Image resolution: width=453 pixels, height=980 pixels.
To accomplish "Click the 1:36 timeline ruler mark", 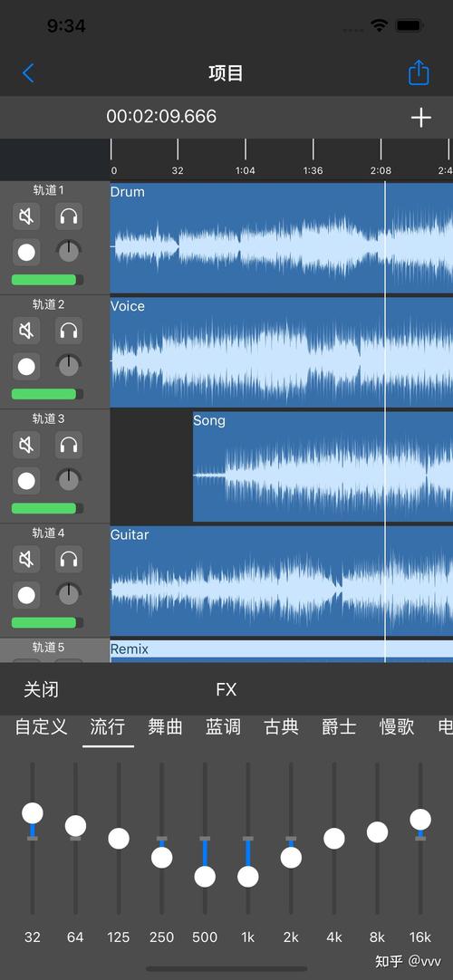I will pyautogui.click(x=313, y=170).
